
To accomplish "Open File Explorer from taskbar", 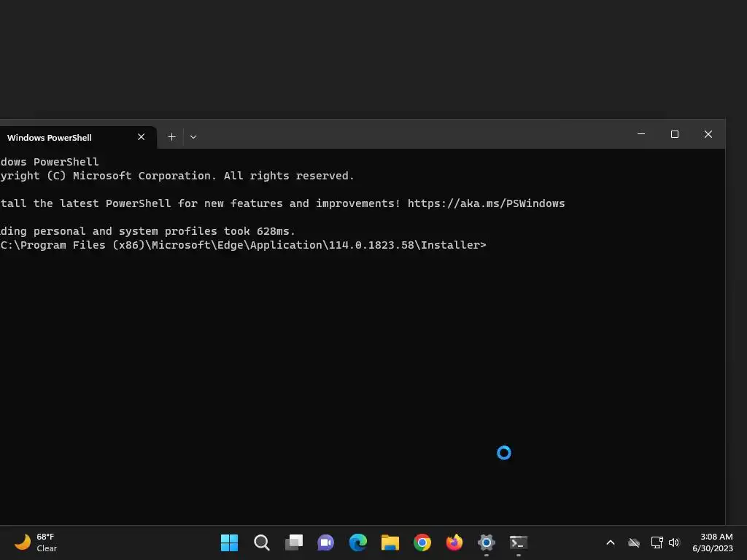I will (x=390, y=542).
